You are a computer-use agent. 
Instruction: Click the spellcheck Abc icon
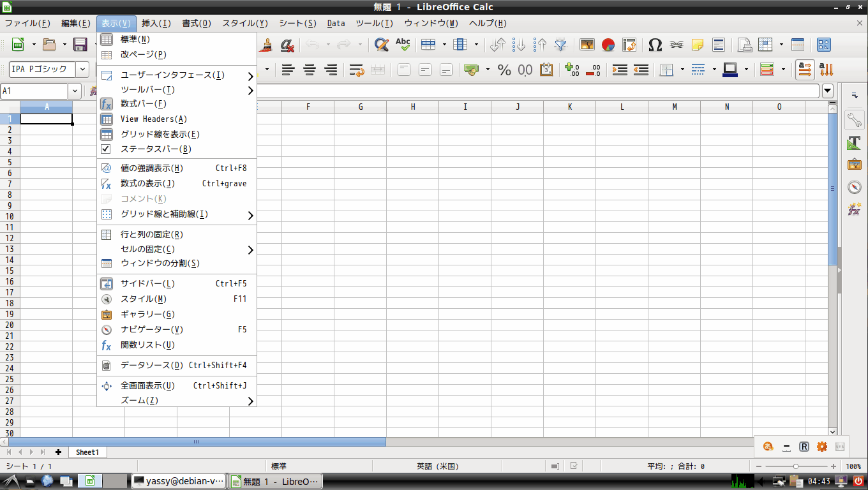pyautogui.click(x=403, y=45)
